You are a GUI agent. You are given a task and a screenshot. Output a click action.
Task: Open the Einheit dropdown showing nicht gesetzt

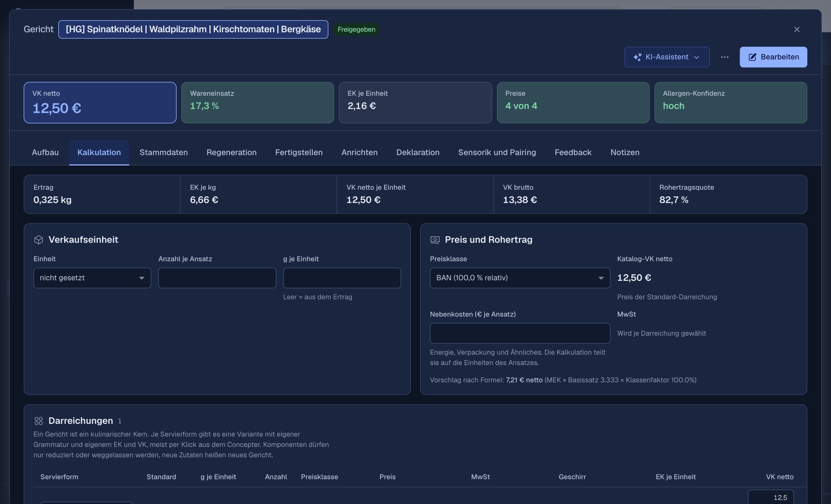click(x=92, y=278)
